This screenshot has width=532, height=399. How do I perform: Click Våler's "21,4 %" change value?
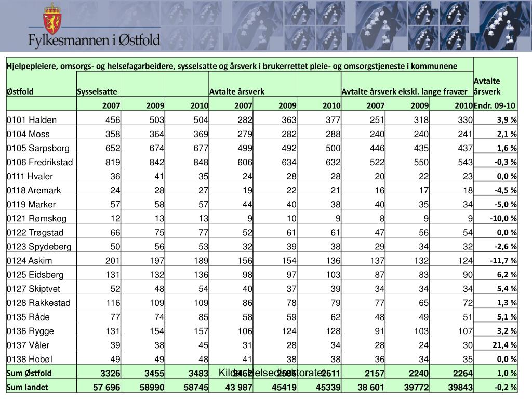(505, 345)
